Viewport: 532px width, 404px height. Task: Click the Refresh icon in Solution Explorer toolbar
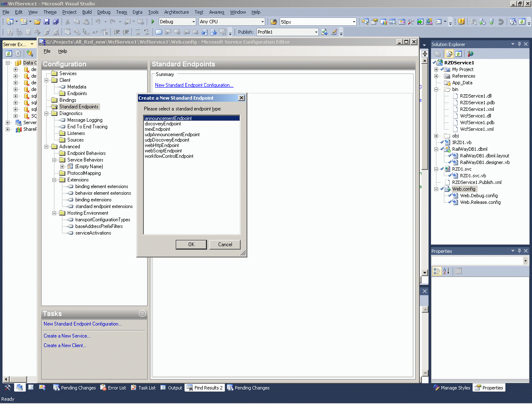click(x=458, y=54)
